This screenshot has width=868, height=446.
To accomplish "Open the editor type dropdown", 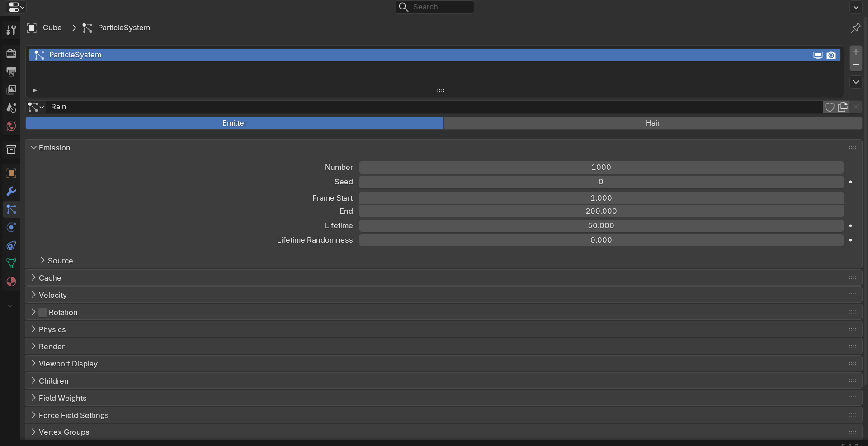I will pos(17,7).
